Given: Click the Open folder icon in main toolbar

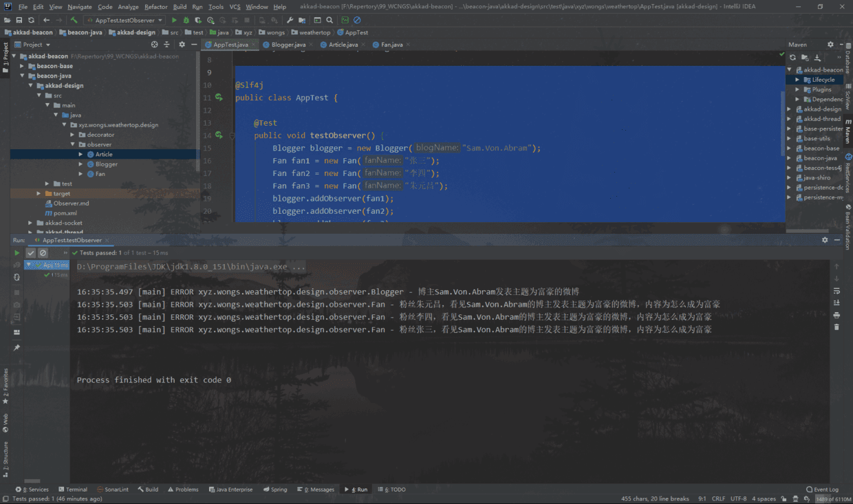Looking at the screenshot, I should pyautogui.click(x=7, y=20).
